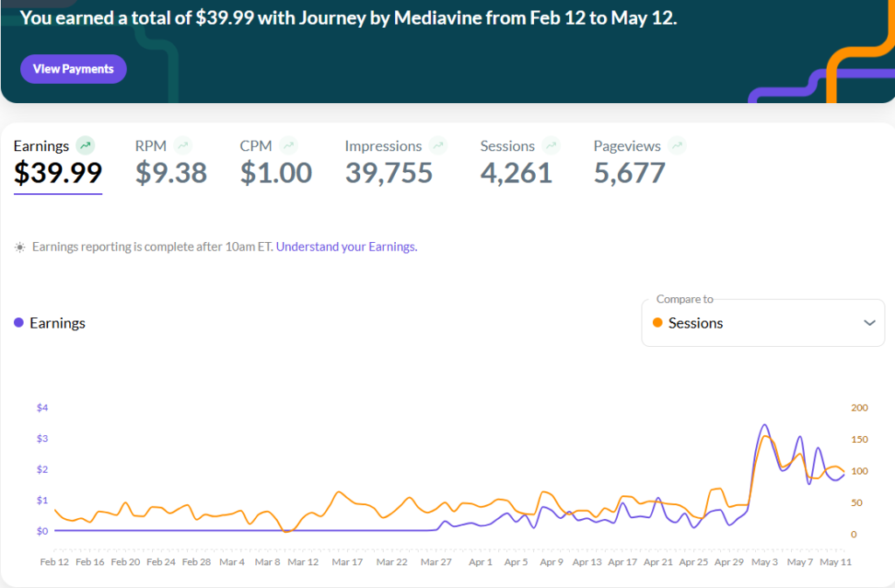Click the Feb 12 x-axis date label

[54, 562]
